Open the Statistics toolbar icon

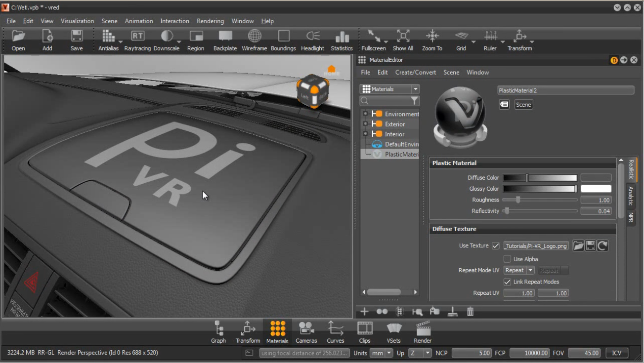[342, 37]
